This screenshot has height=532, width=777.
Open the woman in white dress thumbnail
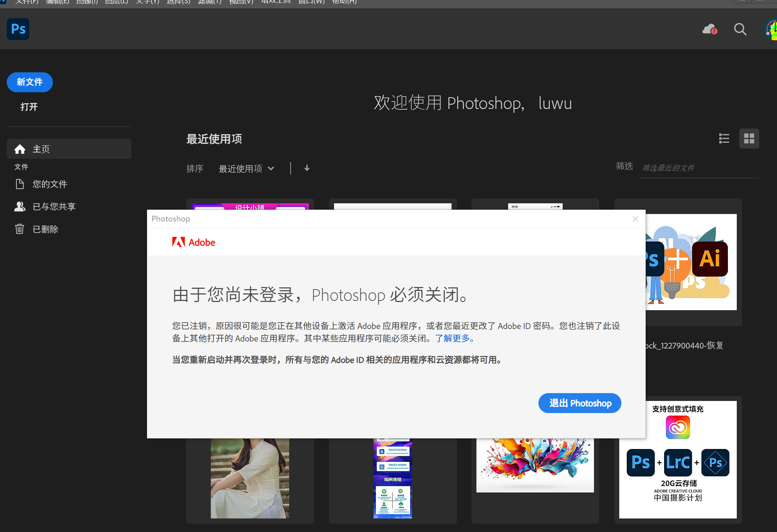tap(250, 478)
